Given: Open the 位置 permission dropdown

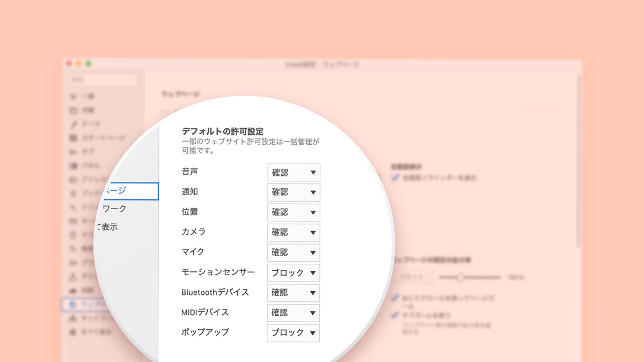Looking at the screenshot, I should click(x=294, y=212).
